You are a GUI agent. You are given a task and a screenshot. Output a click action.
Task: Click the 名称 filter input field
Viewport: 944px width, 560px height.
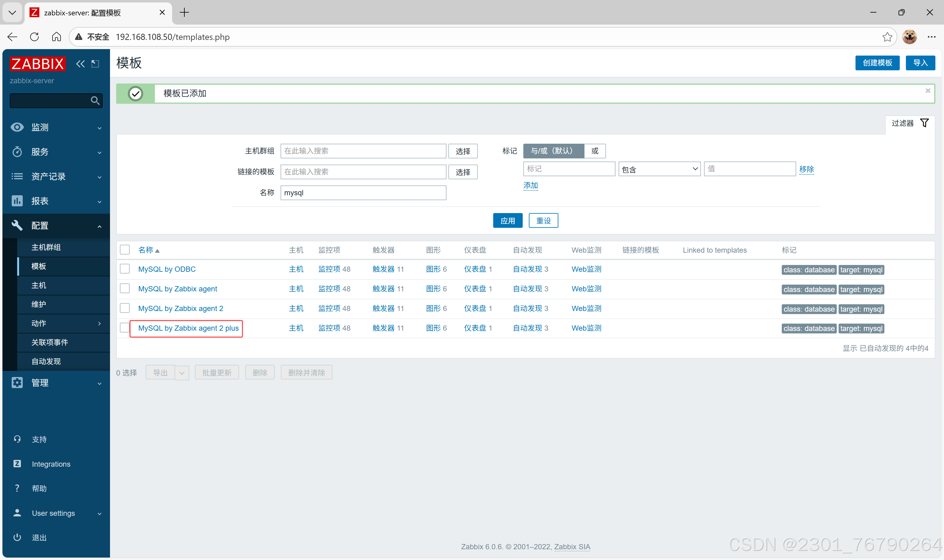click(363, 193)
